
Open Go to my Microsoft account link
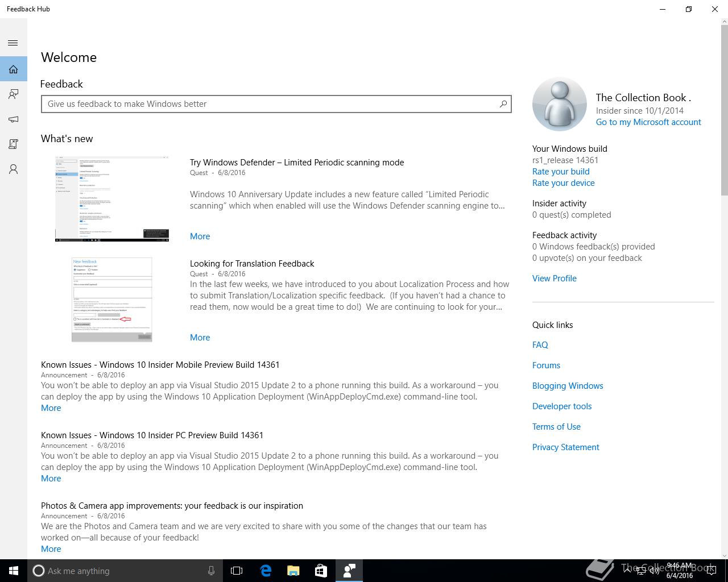coord(648,122)
